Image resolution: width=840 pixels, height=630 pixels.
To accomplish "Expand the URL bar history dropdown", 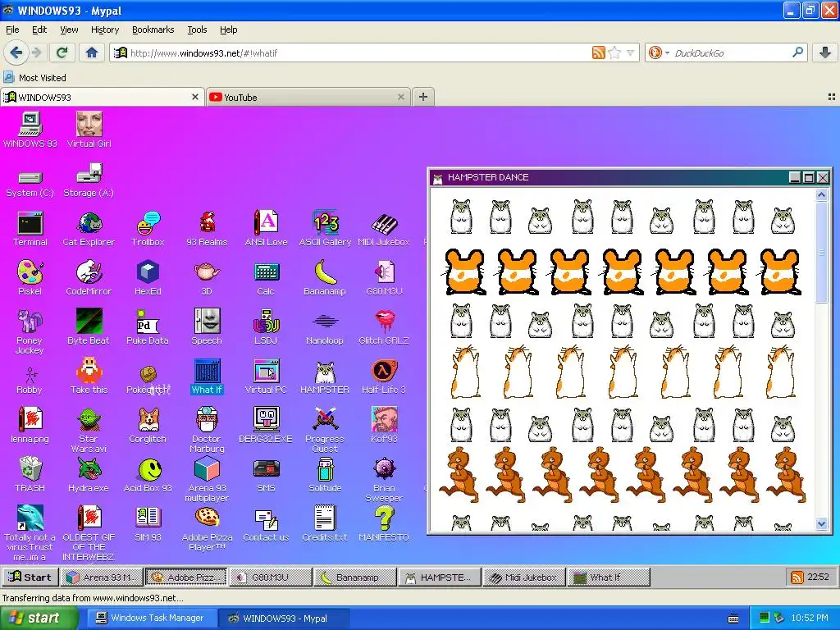I will pyautogui.click(x=631, y=52).
